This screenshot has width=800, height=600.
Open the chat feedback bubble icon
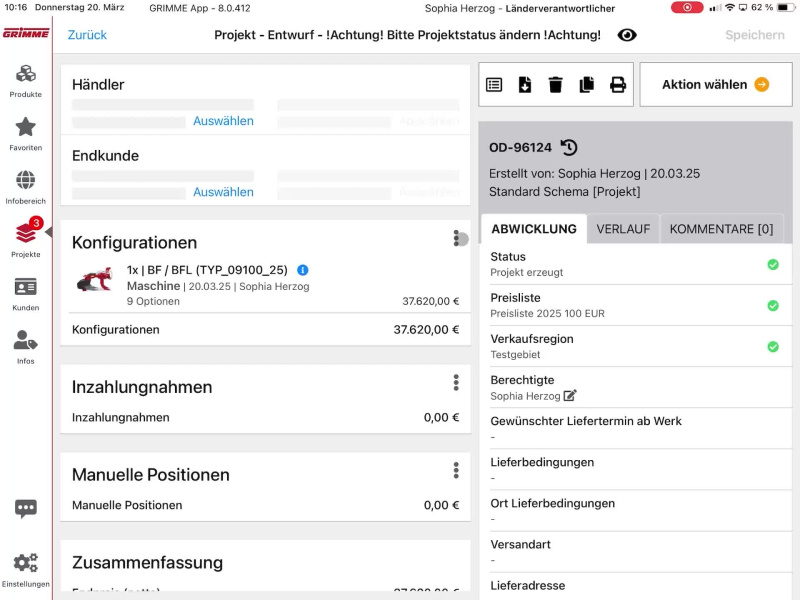click(26, 508)
